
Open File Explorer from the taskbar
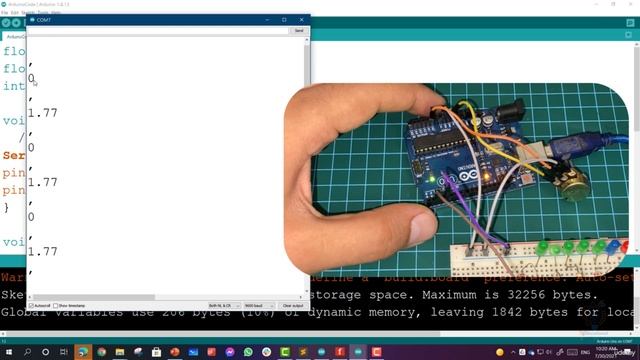[120, 352]
